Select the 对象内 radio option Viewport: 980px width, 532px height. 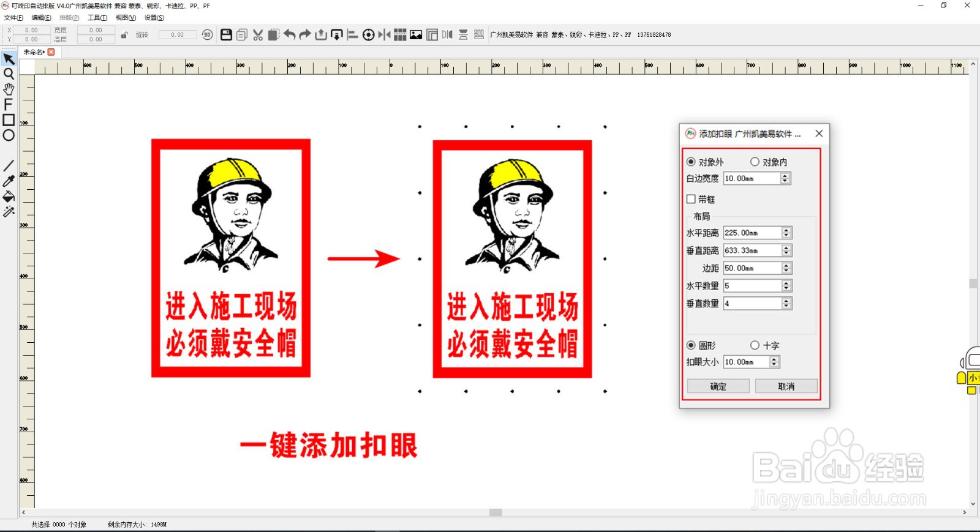769,162
